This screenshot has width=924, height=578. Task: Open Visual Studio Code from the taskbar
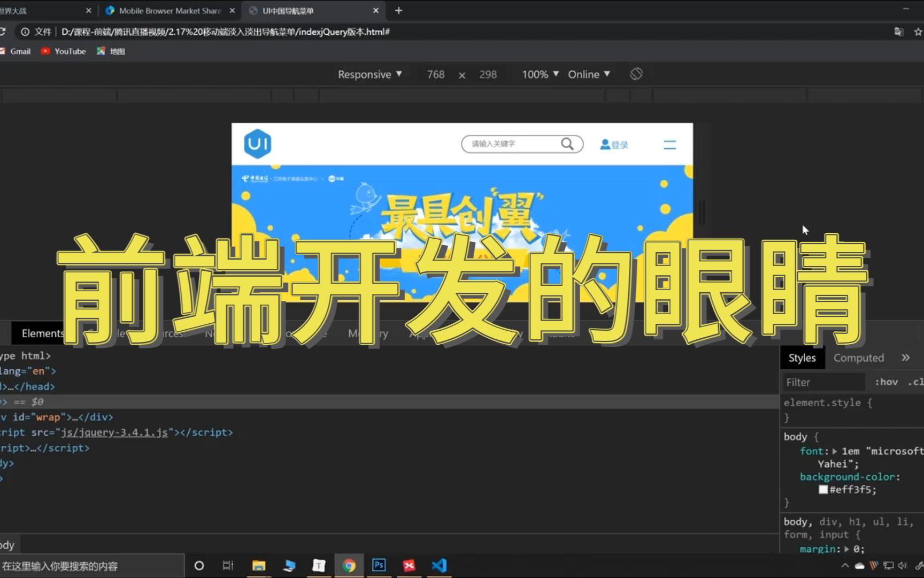pyautogui.click(x=439, y=566)
